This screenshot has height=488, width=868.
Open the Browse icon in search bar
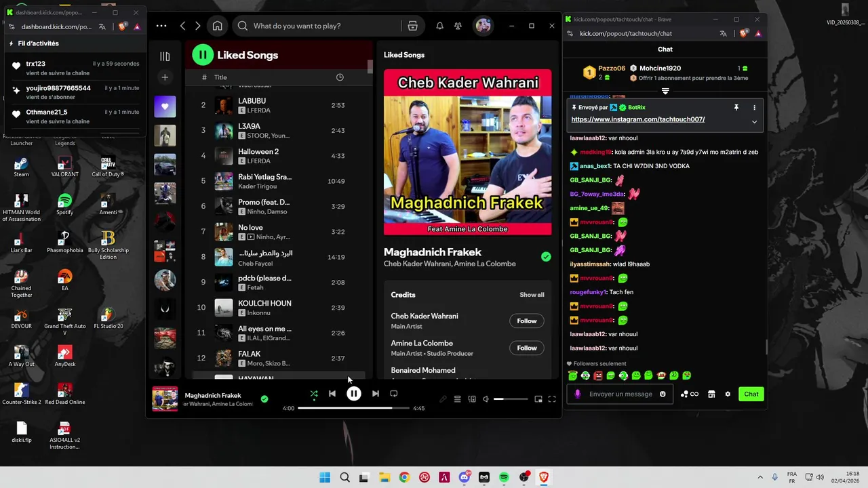(412, 26)
